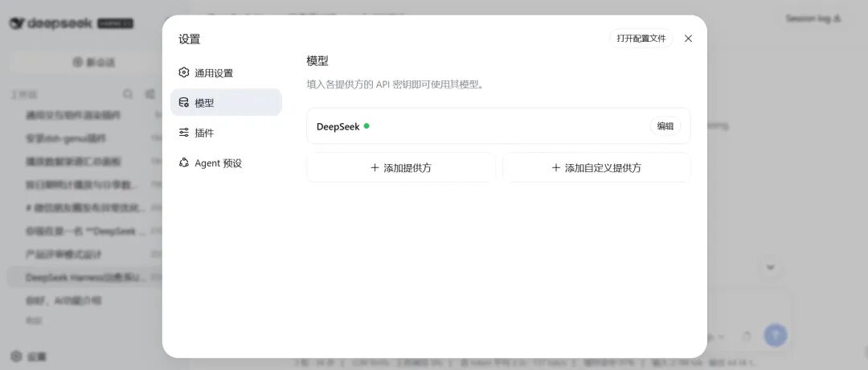Click the DeepSeek whale logo in background window
The image size is (868, 370).
pyautogui.click(x=17, y=23)
